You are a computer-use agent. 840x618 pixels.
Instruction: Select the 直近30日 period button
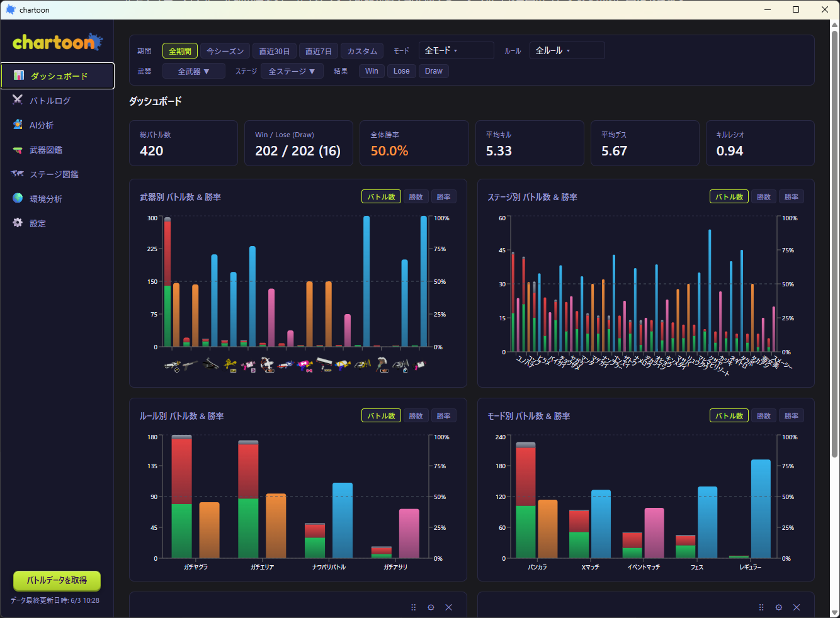point(275,51)
